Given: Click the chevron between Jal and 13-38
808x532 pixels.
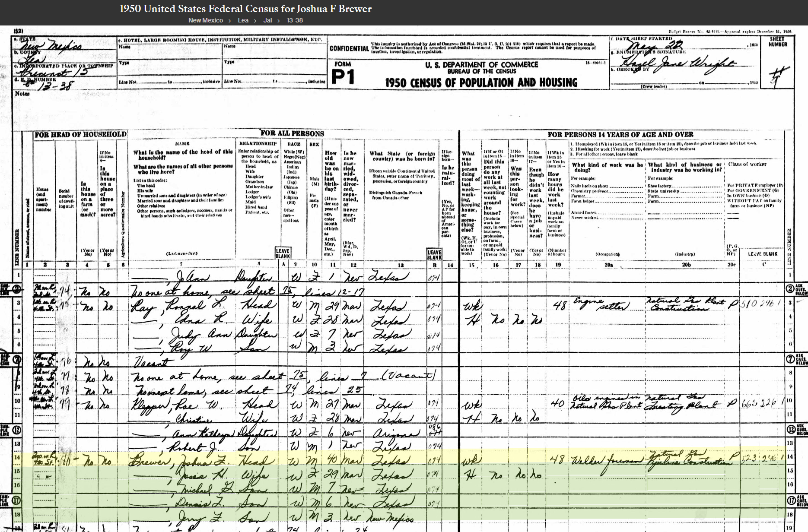Looking at the screenshot, I should 279,20.
